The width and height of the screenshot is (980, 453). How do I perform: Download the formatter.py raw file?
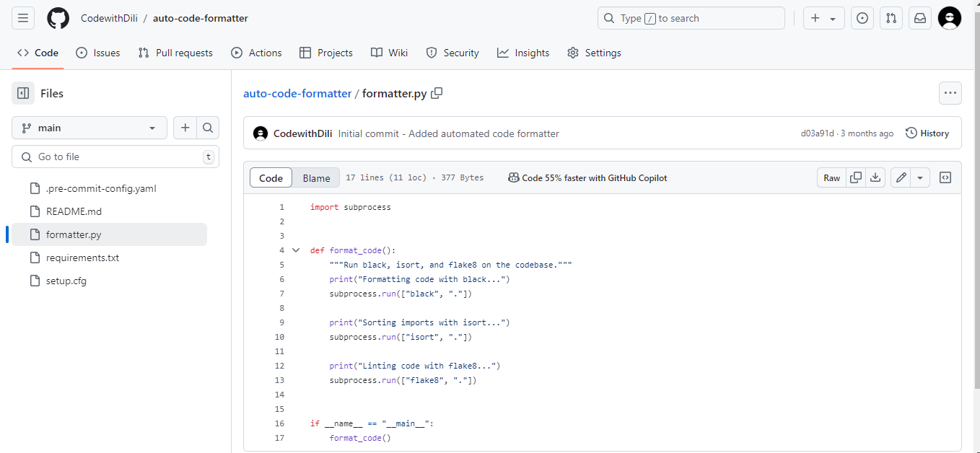875,177
